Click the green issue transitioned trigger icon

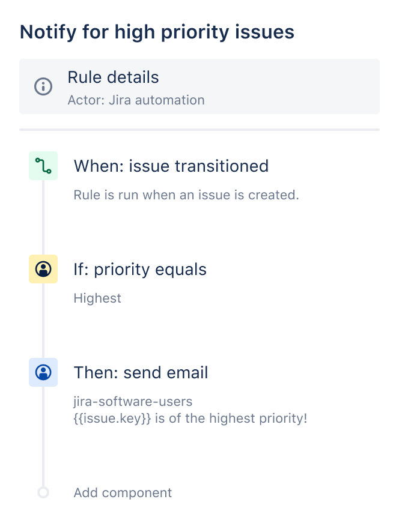[x=43, y=165]
